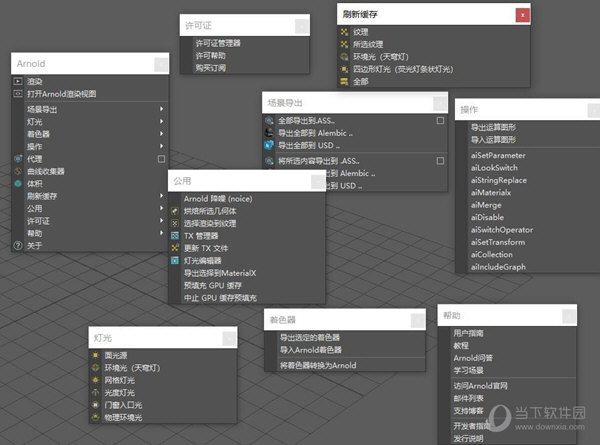Click the 渲染 render icon in Arnold menu
Viewport: 600px width, 445px height.
pos(18,81)
